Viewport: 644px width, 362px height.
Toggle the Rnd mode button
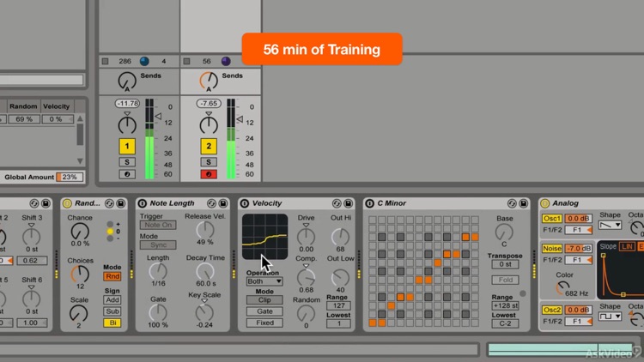112,276
